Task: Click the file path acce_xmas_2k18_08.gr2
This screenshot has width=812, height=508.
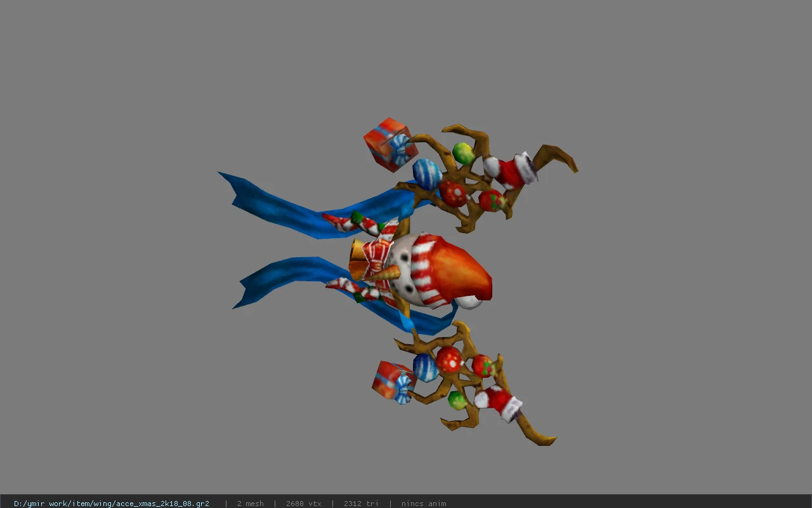Action: click(112, 504)
